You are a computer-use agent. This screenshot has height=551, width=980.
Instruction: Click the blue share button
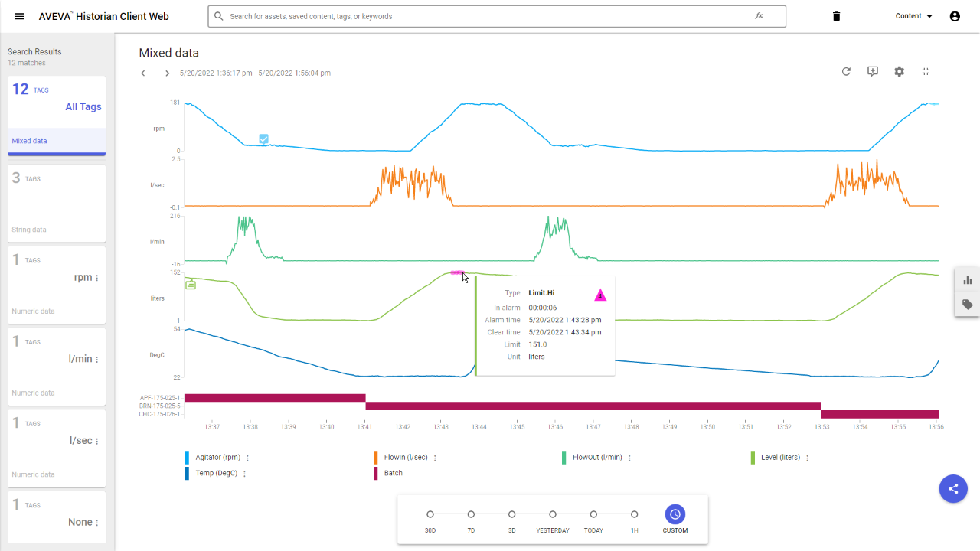(953, 488)
